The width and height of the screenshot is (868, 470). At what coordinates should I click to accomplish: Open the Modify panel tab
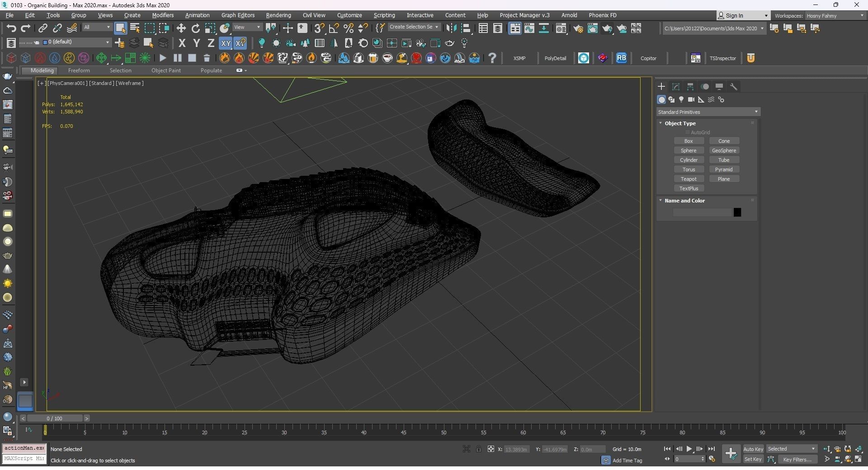676,86
